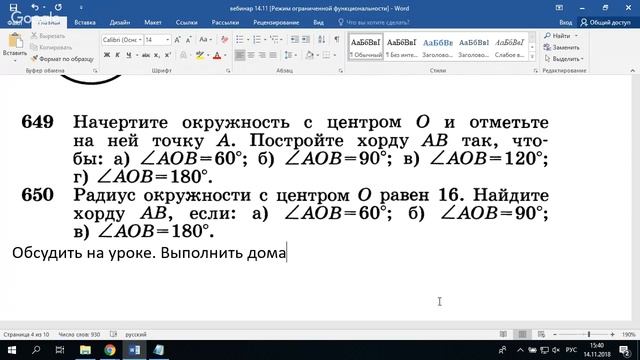The height and width of the screenshot is (360, 640).
Task: Open the Рассылки (Mailings) tab
Action: pyautogui.click(x=225, y=22)
